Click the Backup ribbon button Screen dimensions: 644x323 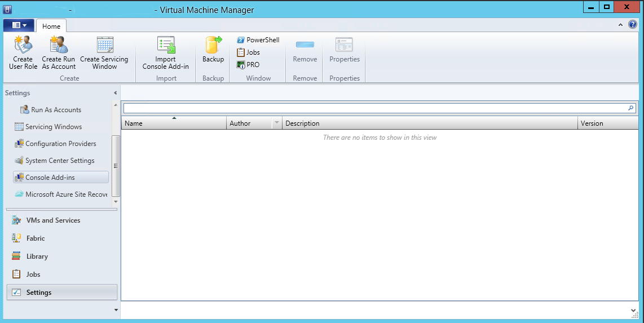click(x=213, y=49)
